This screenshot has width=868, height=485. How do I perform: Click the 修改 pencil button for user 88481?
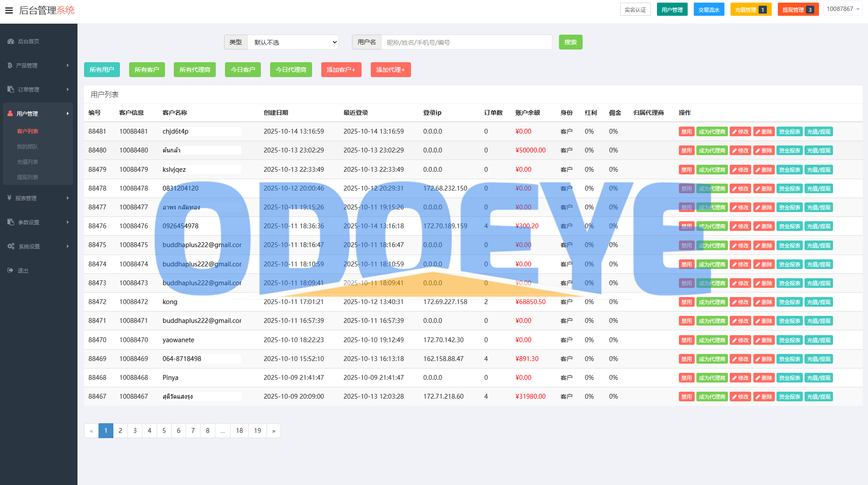[740, 131]
